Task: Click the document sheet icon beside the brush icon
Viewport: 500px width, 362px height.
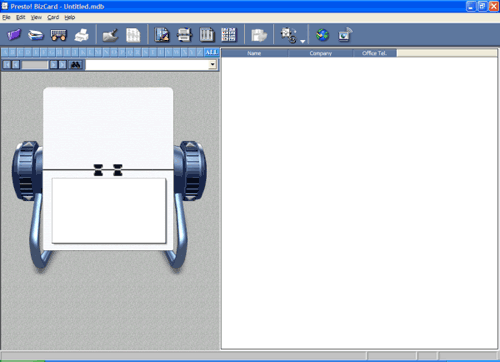Action: click(133, 35)
